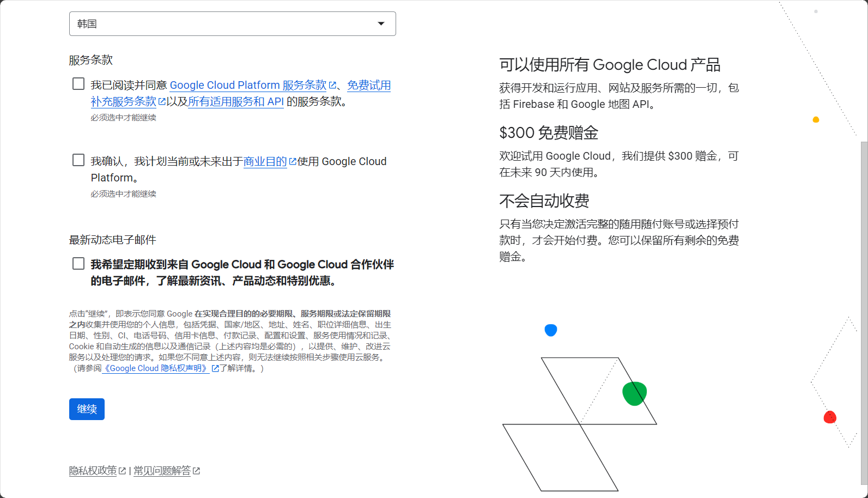Open the 常见问题解答 footer link
Viewport: 868px width, 498px height.
(162, 471)
